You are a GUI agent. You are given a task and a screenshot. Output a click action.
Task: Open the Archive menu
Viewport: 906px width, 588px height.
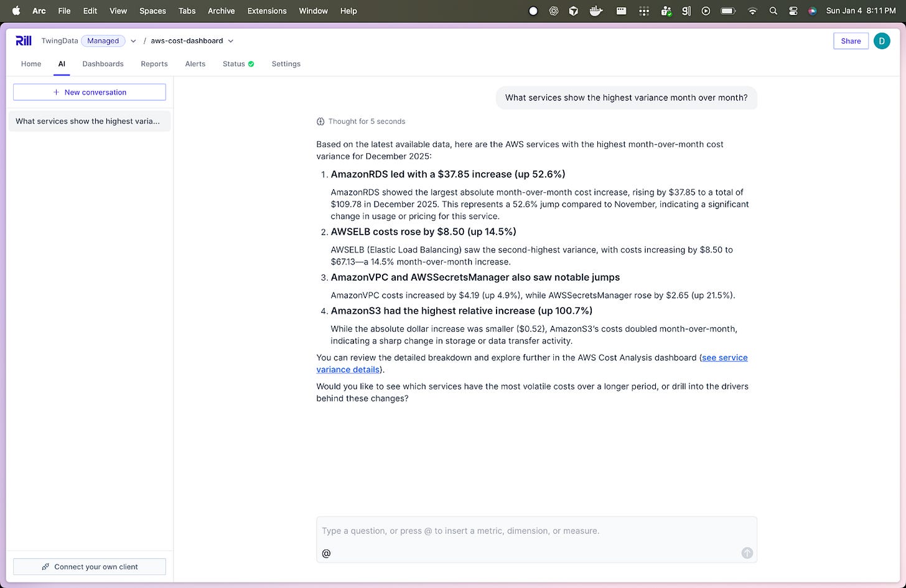pyautogui.click(x=222, y=11)
